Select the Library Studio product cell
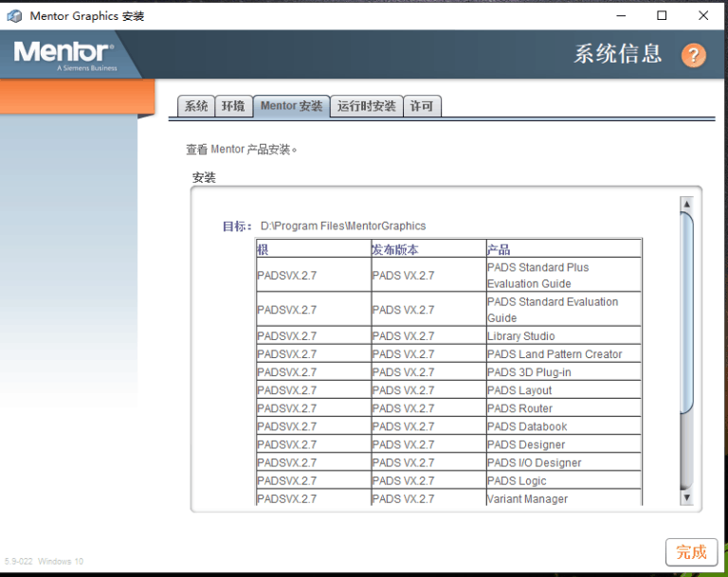This screenshot has height=577, width=728. (564, 335)
